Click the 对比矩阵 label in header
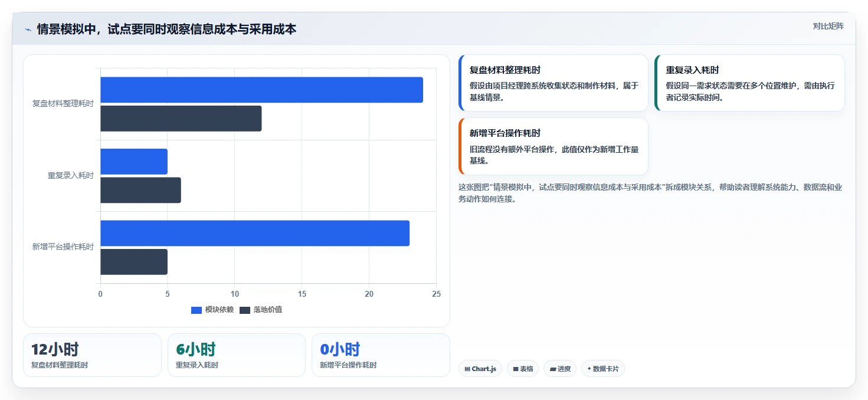Image resolution: width=868 pixels, height=400 pixels. point(828,26)
